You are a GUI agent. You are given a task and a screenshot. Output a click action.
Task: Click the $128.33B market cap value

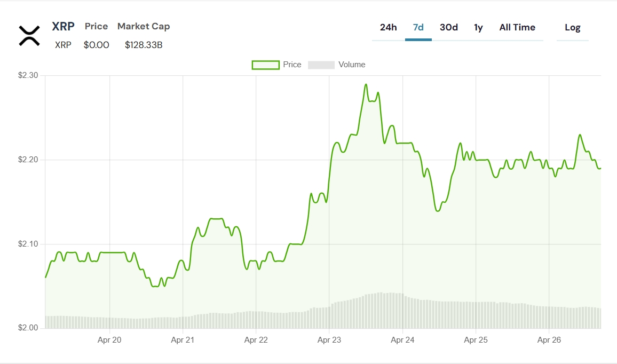pos(144,45)
